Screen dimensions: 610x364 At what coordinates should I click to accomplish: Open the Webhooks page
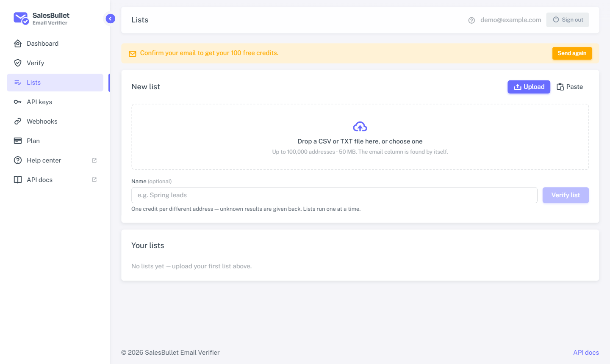click(x=55, y=121)
